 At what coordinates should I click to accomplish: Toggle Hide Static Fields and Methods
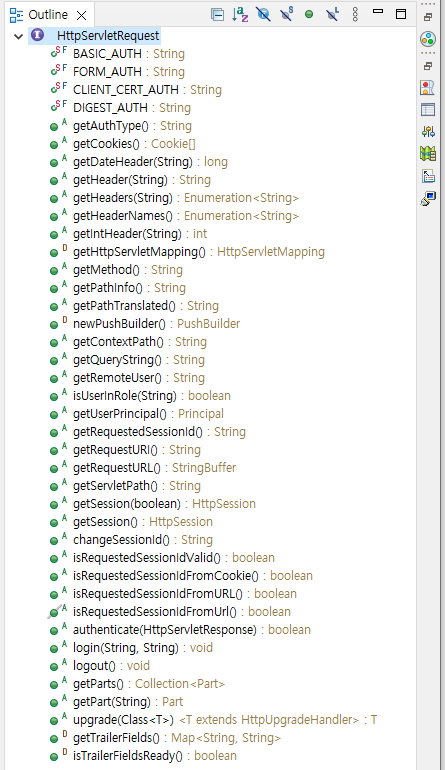(x=286, y=14)
